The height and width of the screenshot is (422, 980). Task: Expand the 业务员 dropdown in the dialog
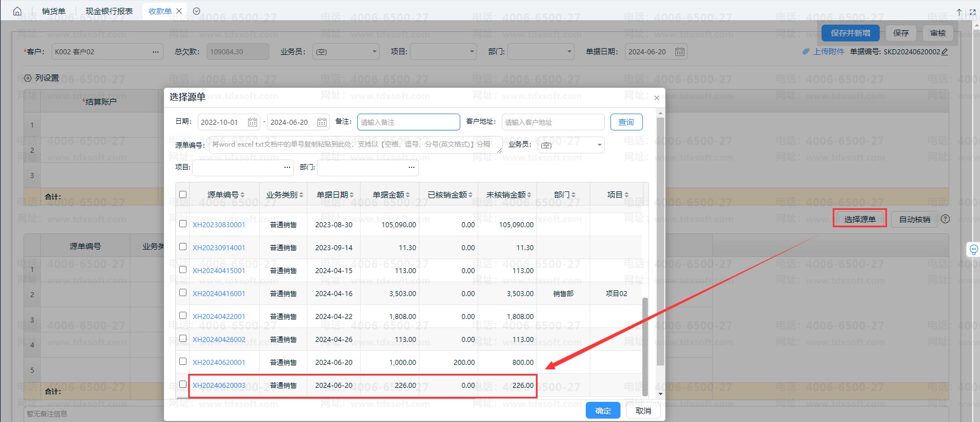tap(599, 146)
